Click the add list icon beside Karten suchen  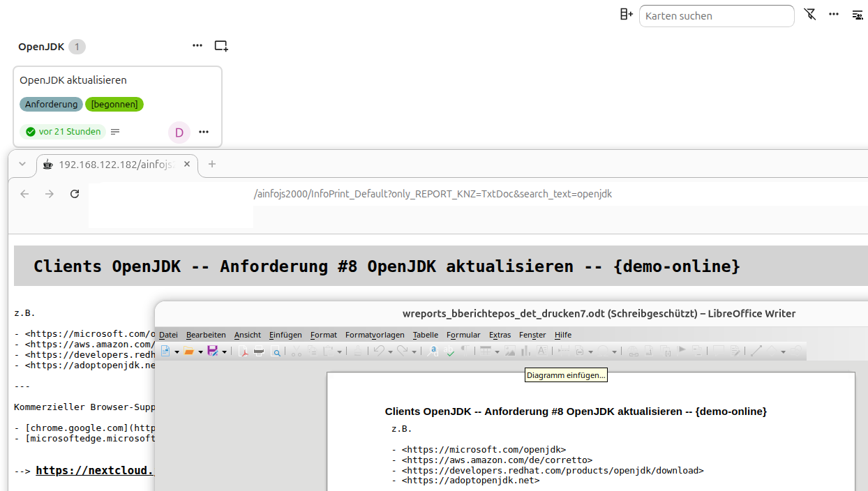pyautogui.click(x=627, y=15)
